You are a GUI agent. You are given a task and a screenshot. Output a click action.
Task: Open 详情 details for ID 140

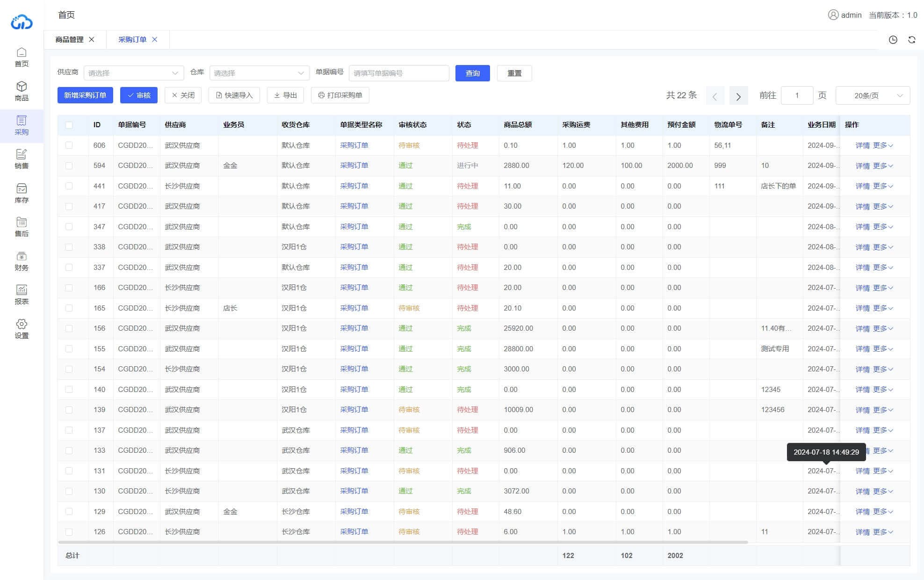[863, 390]
